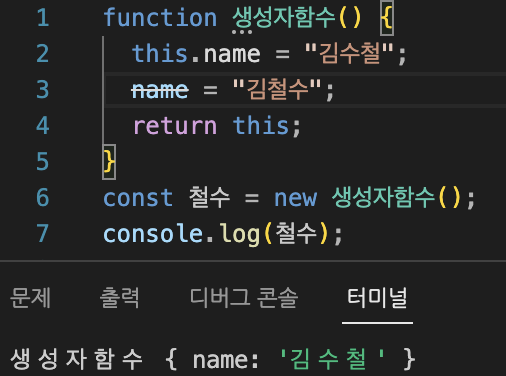This screenshot has width=506, height=376.
Task: Click the const keyword on line 6
Action: 138,198
